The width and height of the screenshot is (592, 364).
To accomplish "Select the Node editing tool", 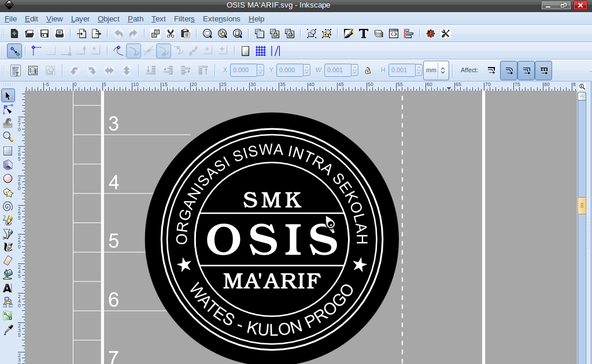I will point(8,109).
